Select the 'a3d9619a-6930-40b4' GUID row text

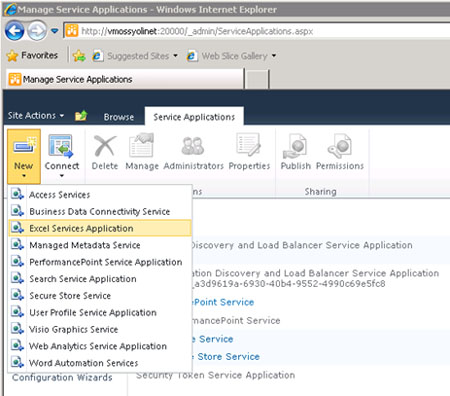[289, 284]
